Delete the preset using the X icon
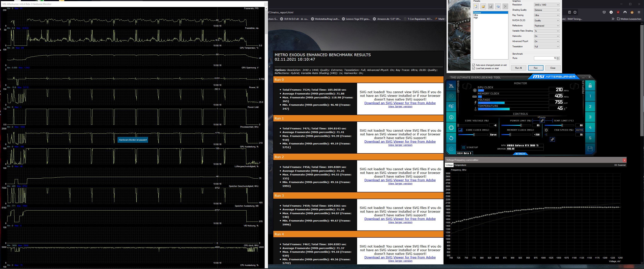This screenshot has width=644, height=269. click(505, 7)
